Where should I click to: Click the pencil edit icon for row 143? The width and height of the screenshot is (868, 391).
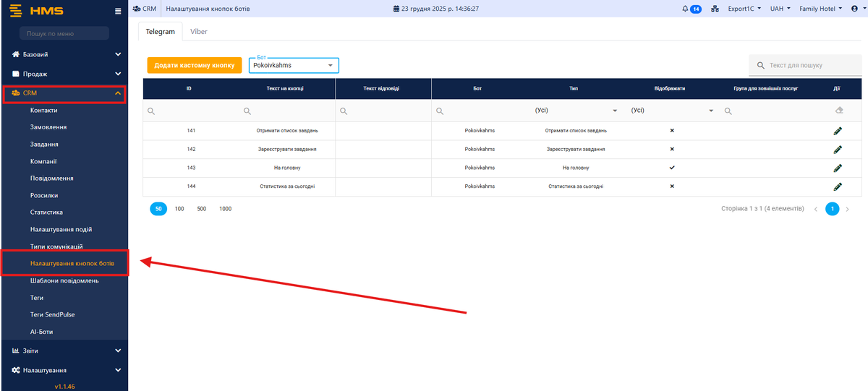click(x=837, y=168)
